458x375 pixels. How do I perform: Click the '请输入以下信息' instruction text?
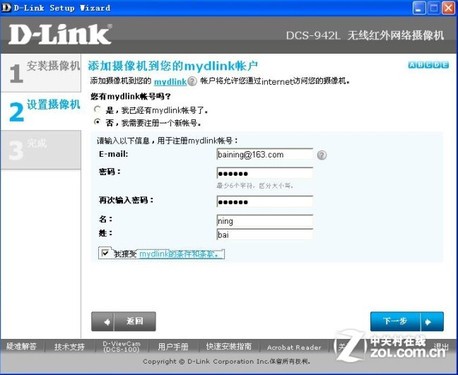click(x=167, y=141)
